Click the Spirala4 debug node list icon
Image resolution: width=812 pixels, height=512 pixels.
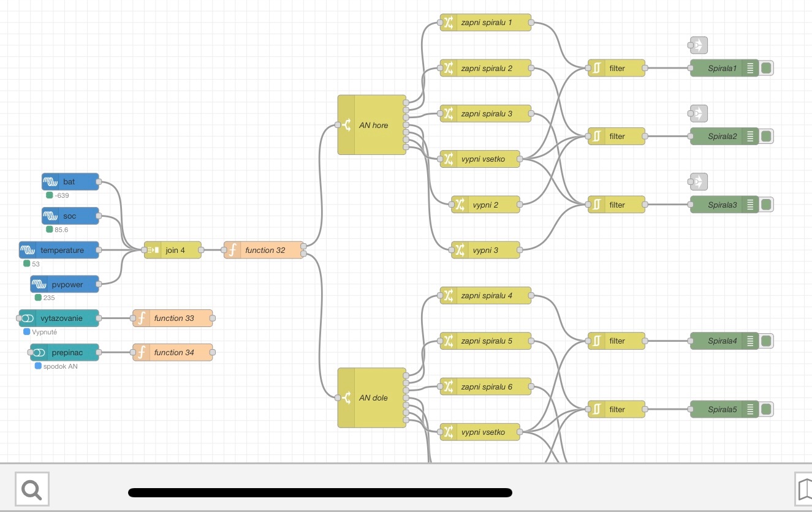click(750, 341)
